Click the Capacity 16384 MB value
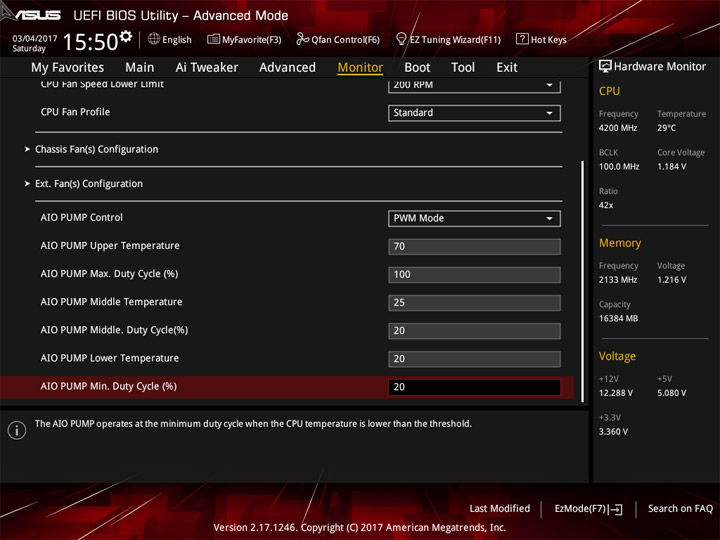Viewport: 720px width, 540px height. click(619, 319)
